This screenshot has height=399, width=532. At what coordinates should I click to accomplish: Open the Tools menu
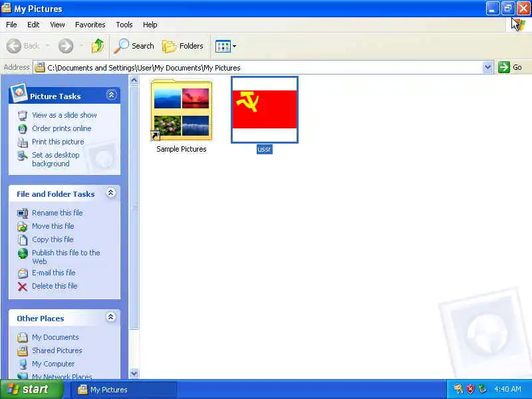click(x=124, y=25)
